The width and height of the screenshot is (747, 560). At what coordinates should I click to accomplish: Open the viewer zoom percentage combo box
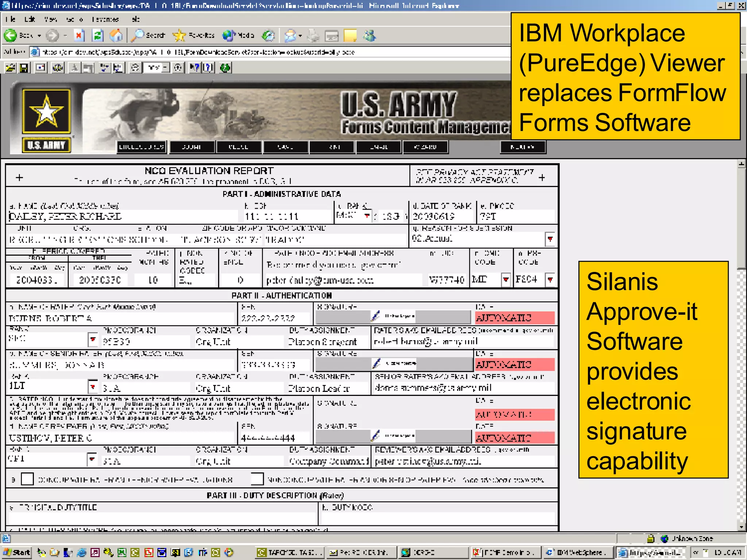tap(156, 67)
